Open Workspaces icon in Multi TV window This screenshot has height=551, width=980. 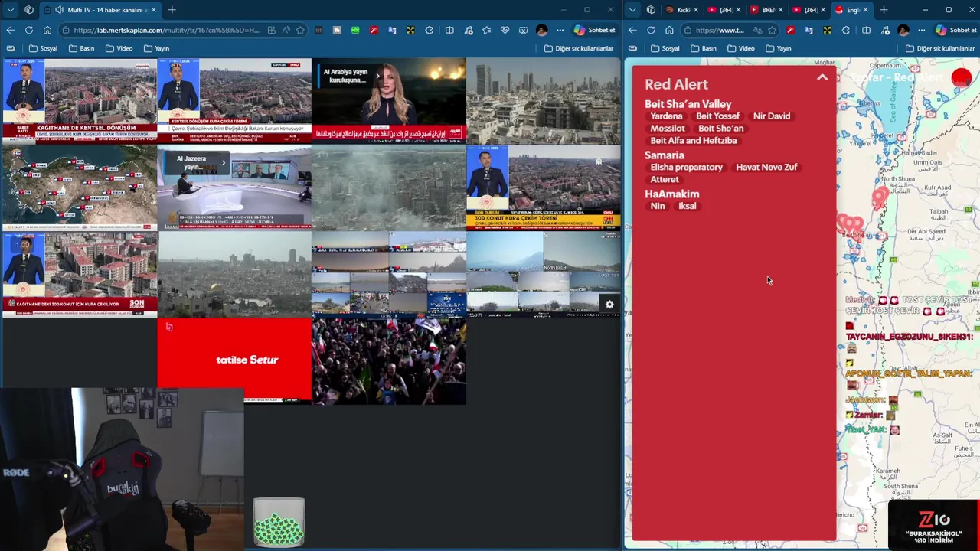(29, 10)
